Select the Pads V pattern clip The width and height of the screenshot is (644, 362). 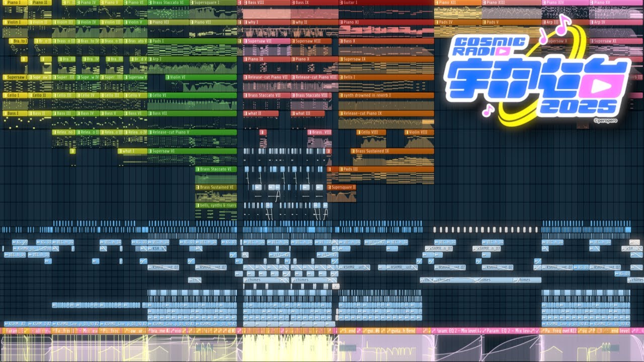(x=511, y=23)
